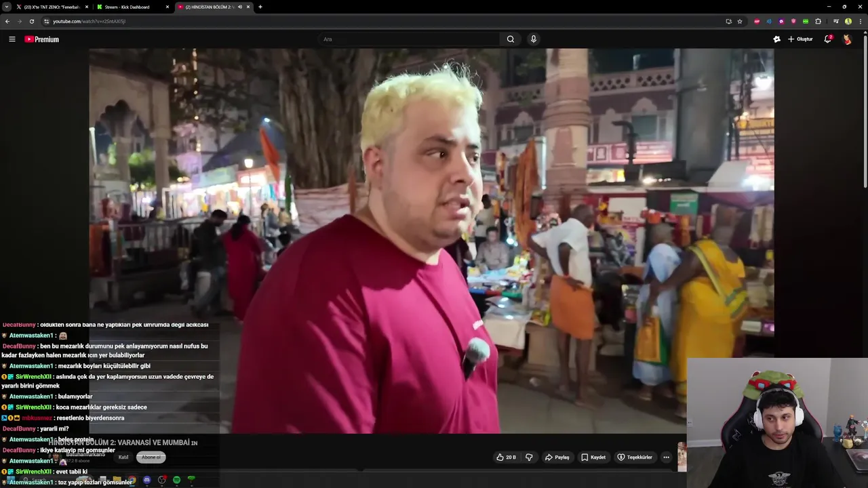This screenshot has width=868, height=488.
Task: Go forward with the browser forward arrow
Action: [x=19, y=21]
